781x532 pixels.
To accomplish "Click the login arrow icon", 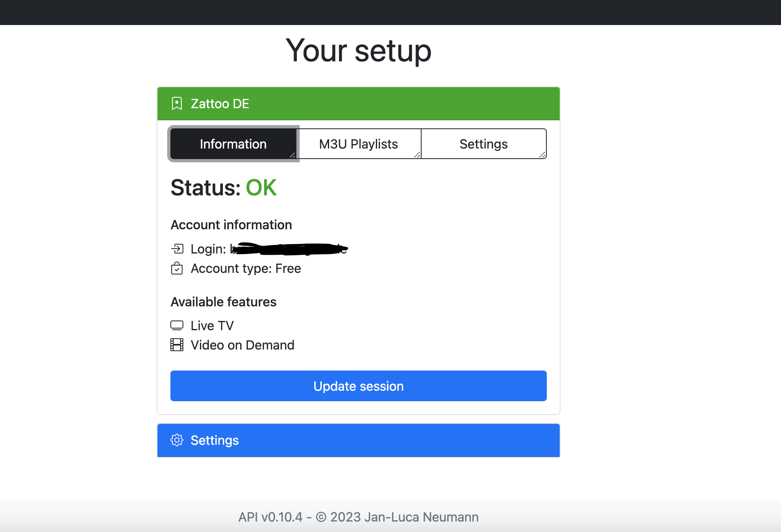I will pyautogui.click(x=177, y=249).
